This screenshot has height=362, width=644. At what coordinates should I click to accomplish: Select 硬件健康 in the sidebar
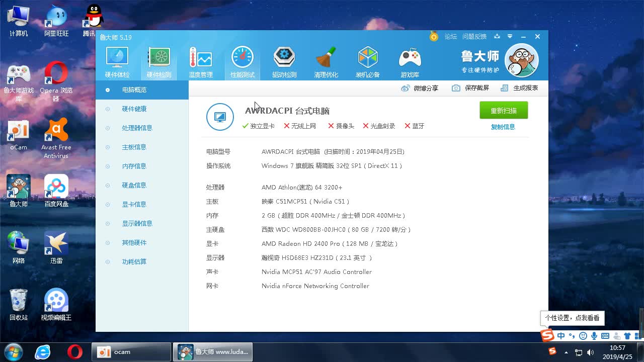tap(142, 109)
